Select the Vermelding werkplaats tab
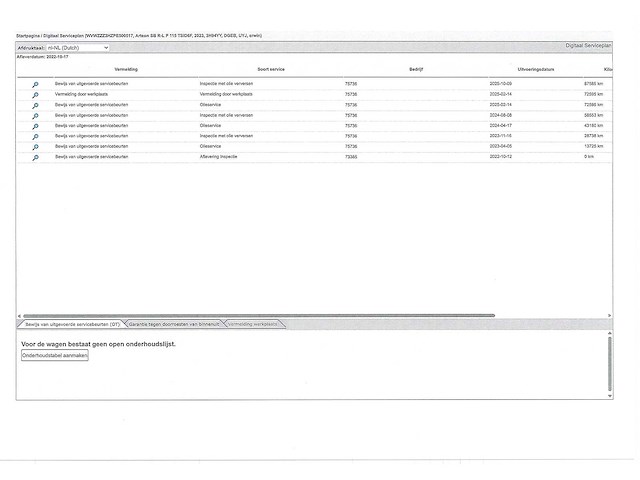640x480 pixels. pos(253,324)
